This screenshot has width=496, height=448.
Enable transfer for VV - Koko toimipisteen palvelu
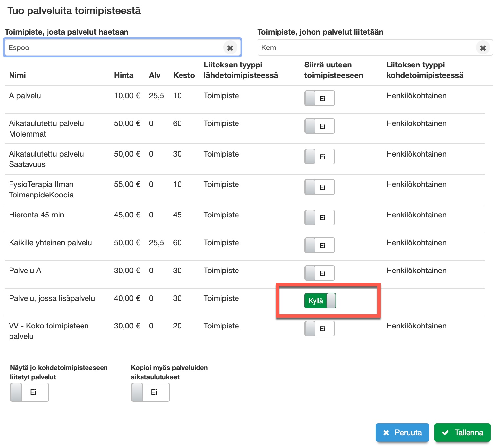[x=319, y=328]
